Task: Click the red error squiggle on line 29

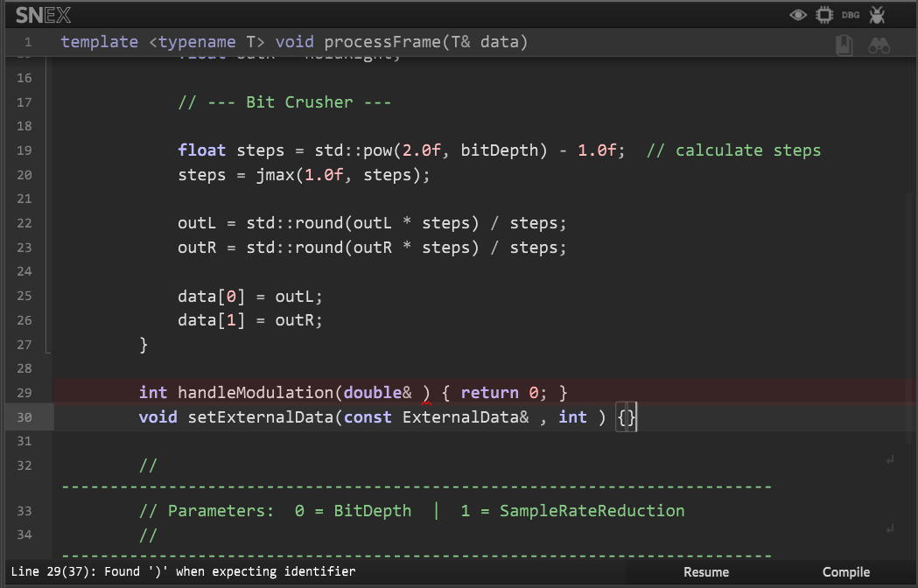Action: pos(426,402)
